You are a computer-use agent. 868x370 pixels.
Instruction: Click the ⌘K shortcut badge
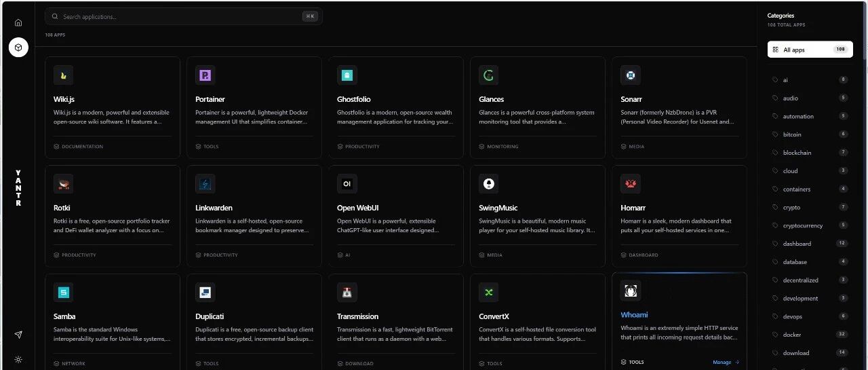[x=310, y=16]
